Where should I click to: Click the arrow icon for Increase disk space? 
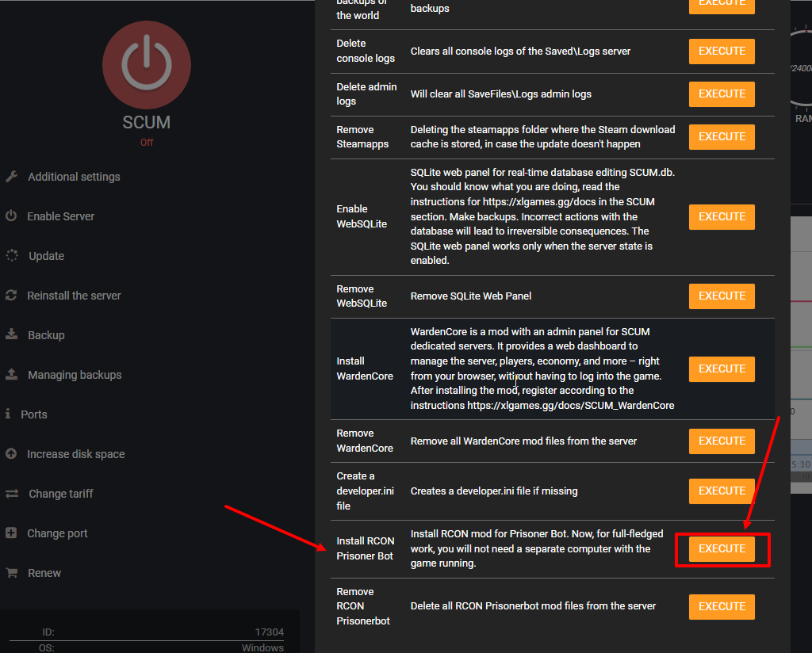(x=11, y=454)
